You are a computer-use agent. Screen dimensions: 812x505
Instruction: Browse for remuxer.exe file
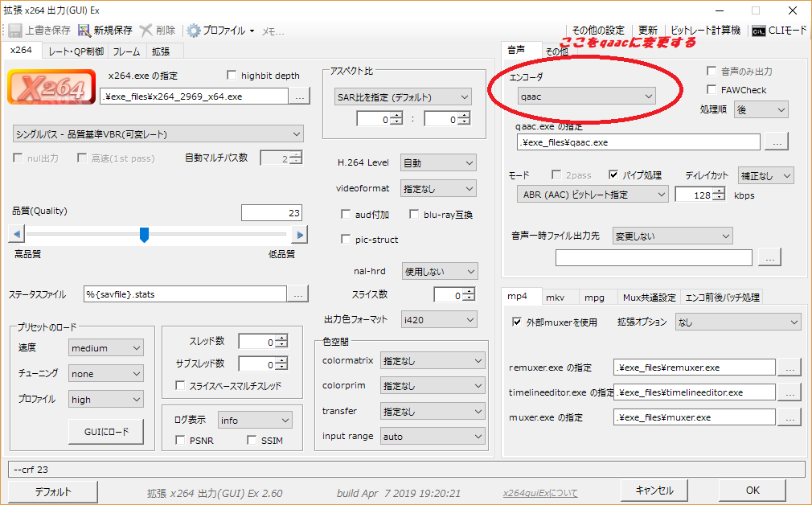[789, 367]
